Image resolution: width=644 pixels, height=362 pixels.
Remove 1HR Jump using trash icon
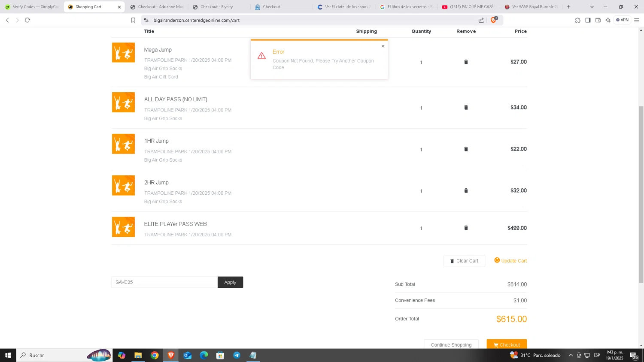466,149
